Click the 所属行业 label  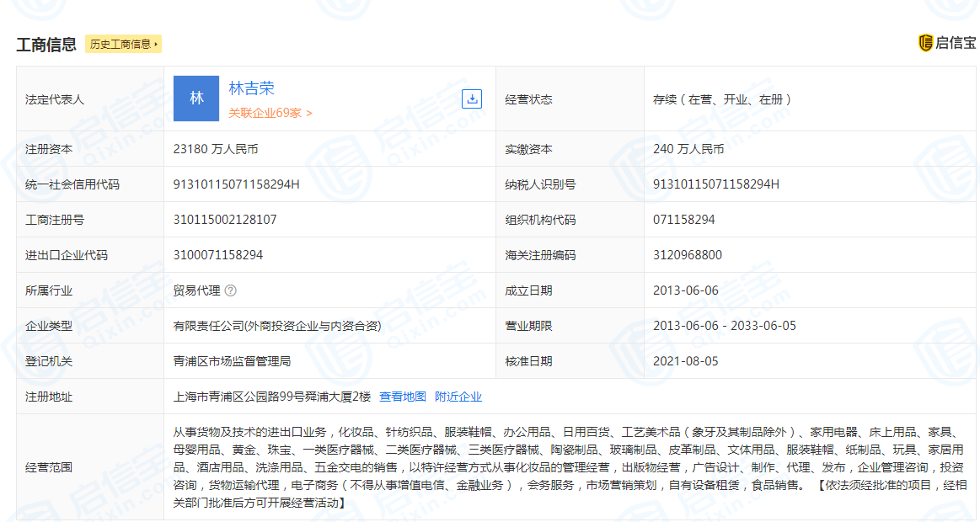coord(49,291)
